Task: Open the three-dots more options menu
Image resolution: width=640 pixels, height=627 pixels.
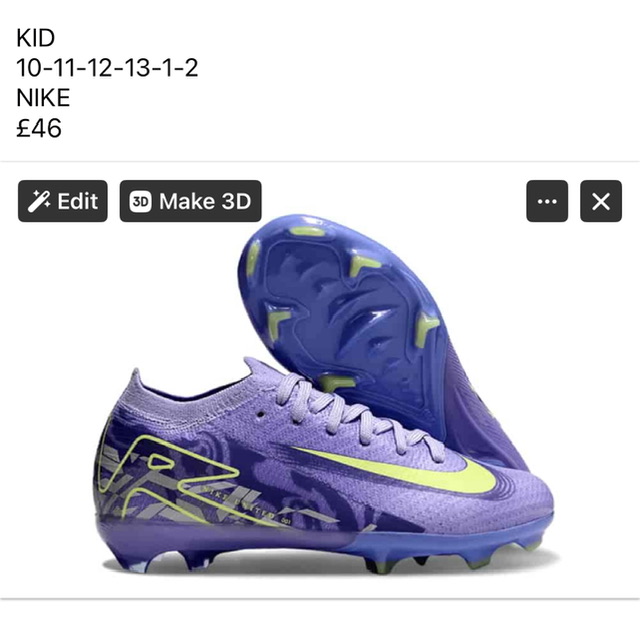Action: tap(547, 201)
